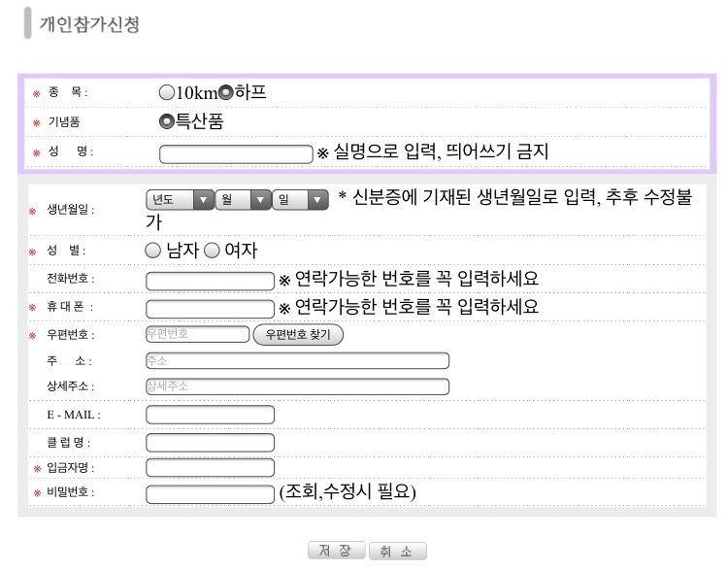Click the 우편번호 찾기 button
Image resolution: width=728 pixels, height=571 pixels.
298,334
